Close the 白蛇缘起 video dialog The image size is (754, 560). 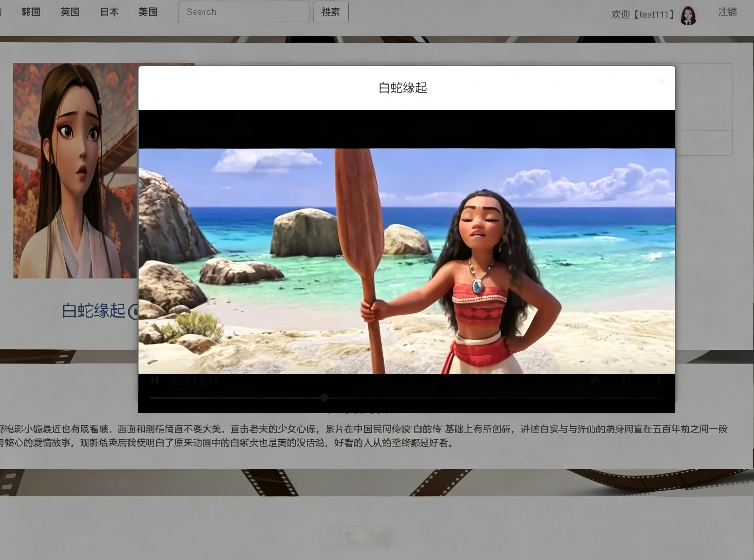[661, 81]
